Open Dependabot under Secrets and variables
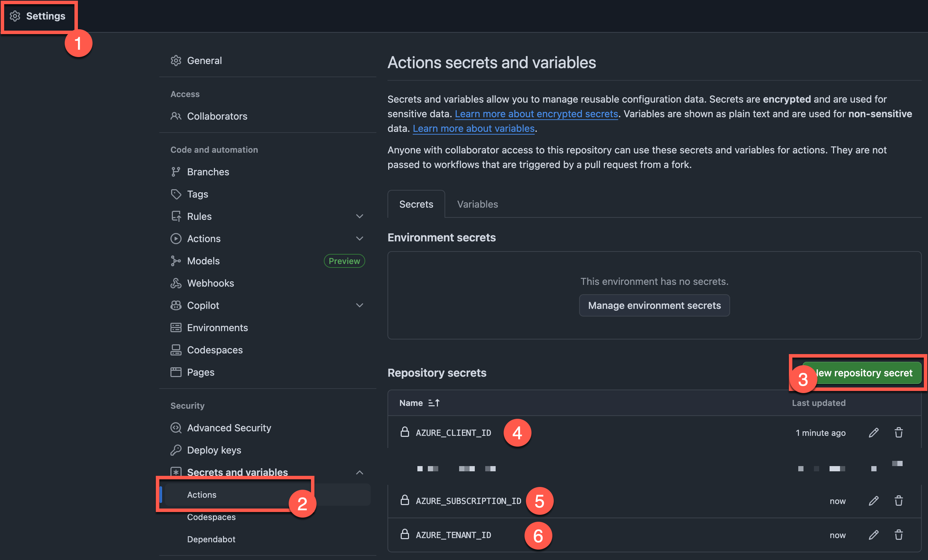928x560 pixels. pyautogui.click(x=211, y=539)
